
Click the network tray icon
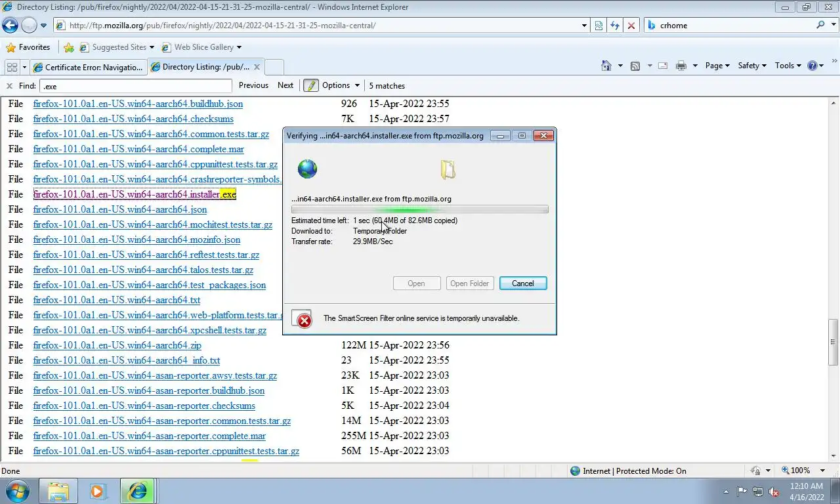pyautogui.click(x=758, y=492)
